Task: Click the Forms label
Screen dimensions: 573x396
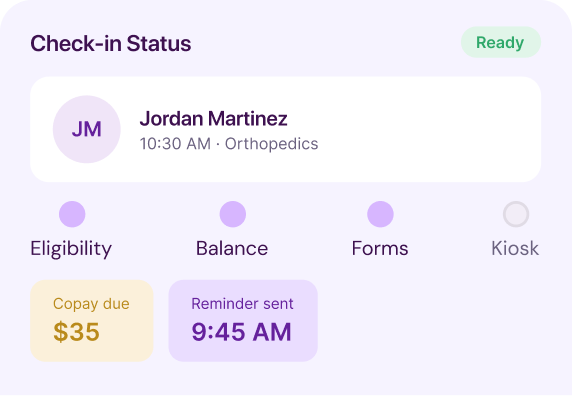Action: pyautogui.click(x=380, y=248)
